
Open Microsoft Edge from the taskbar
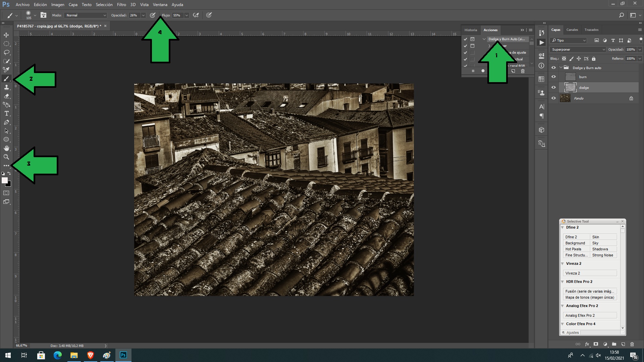pos(57,355)
